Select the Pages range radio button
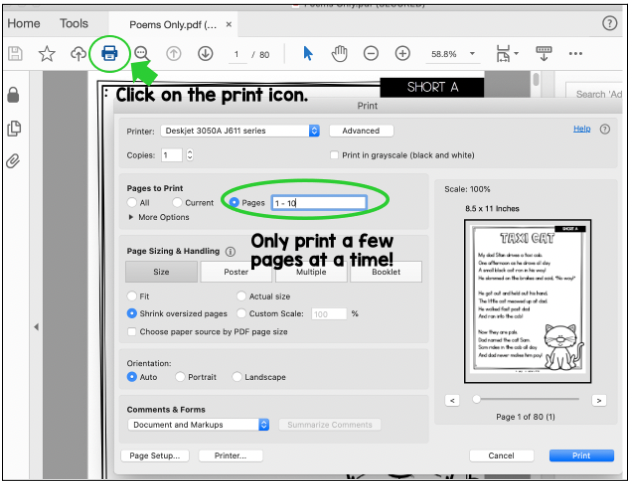This screenshot has height=484, width=632. click(234, 202)
